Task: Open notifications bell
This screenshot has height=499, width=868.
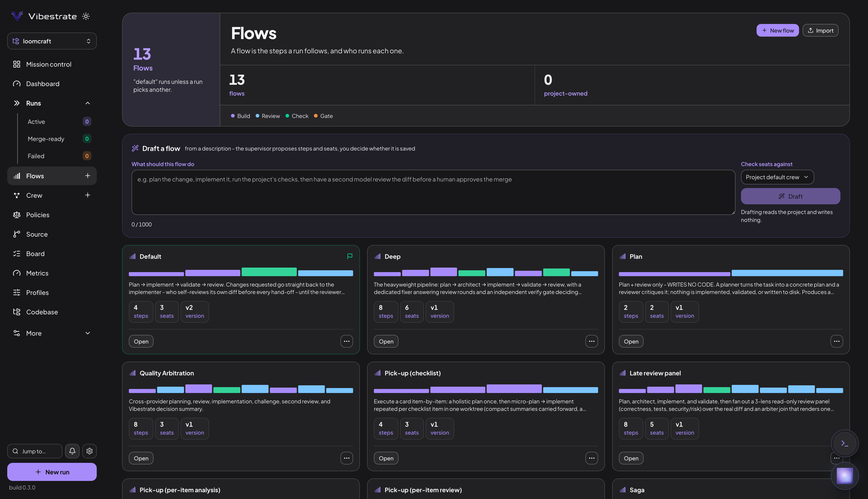Action: pos(72,451)
